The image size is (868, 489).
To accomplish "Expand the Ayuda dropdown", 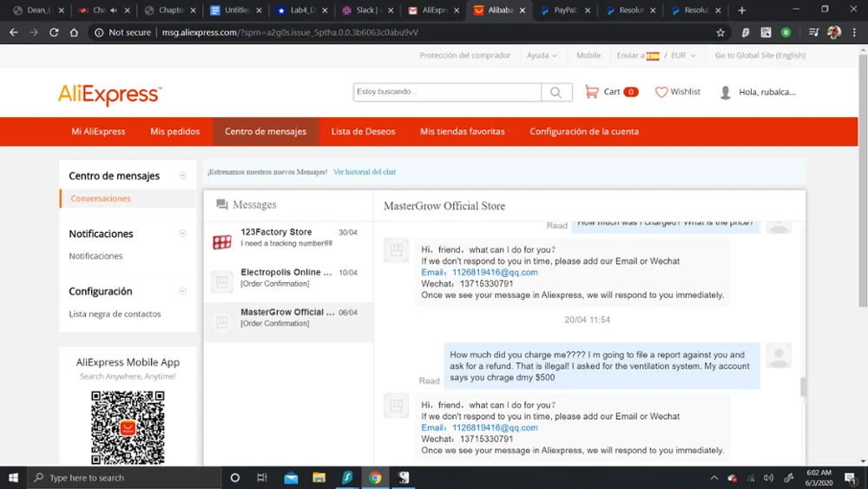I will 542,56.
